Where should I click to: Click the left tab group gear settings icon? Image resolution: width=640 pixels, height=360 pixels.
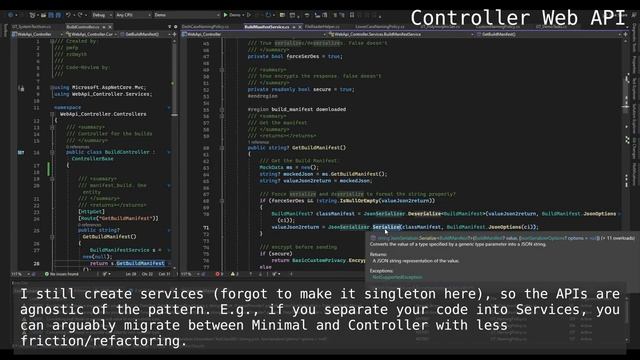click(x=176, y=27)
